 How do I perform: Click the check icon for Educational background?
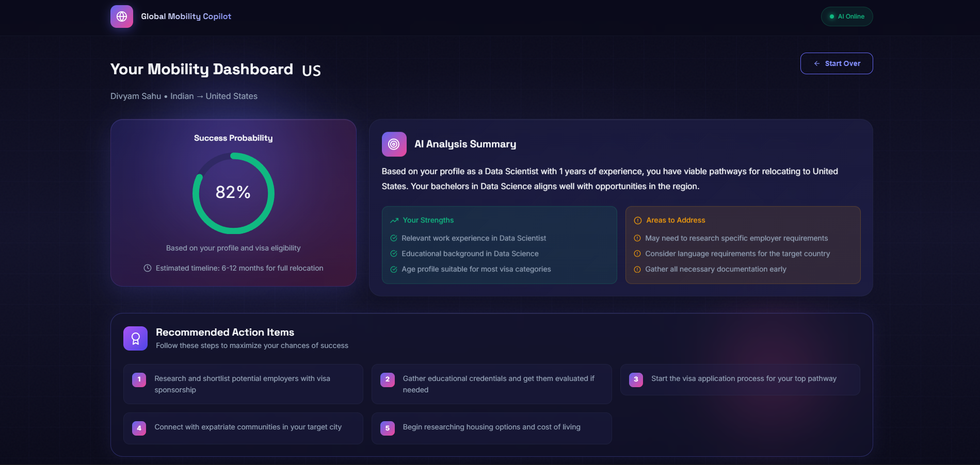[x=394, y=254]
